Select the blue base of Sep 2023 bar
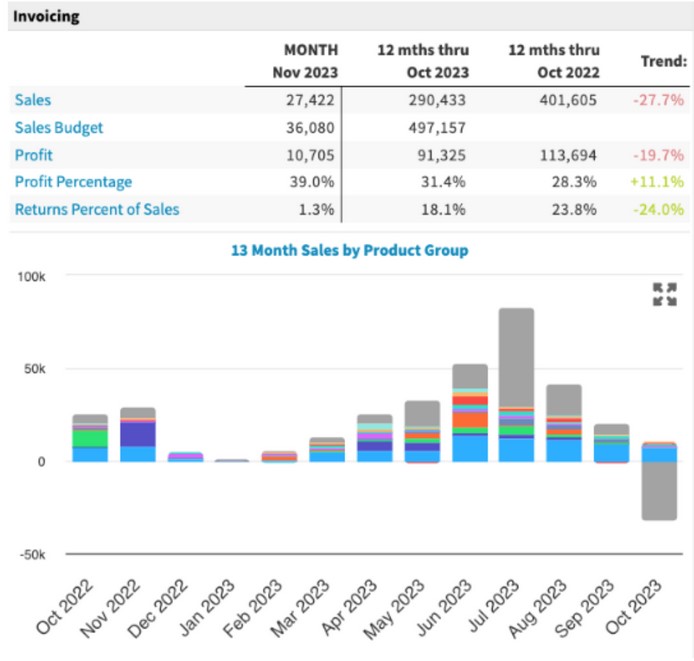This screenshot has height=661, width=694. pyautogui.click(x=611, y=453)
